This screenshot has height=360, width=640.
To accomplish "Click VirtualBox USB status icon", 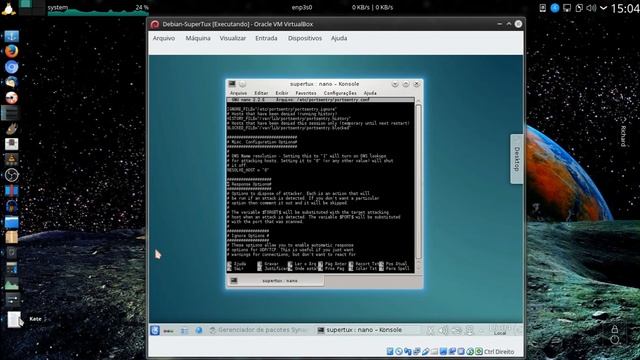I will click(x=425, y=351).
